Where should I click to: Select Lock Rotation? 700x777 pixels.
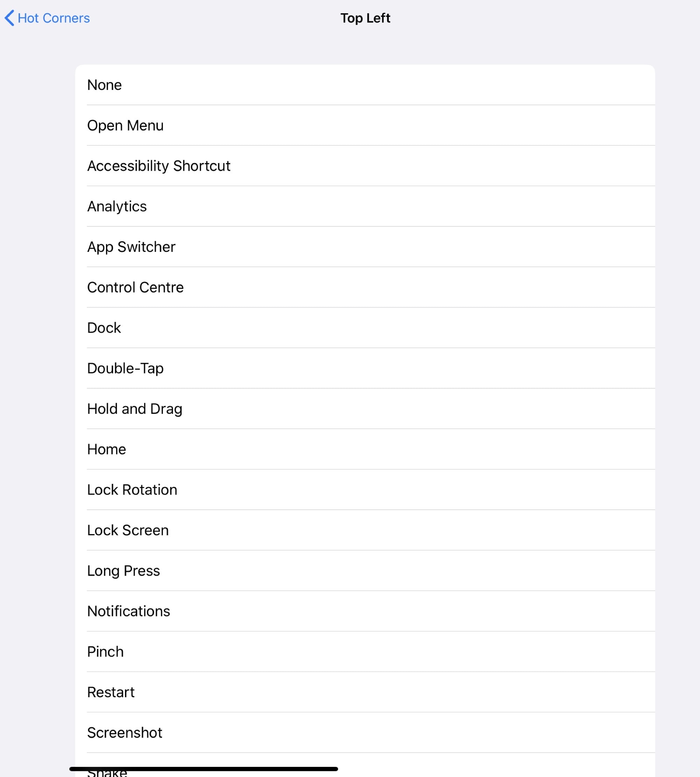[x=132, y=489]
